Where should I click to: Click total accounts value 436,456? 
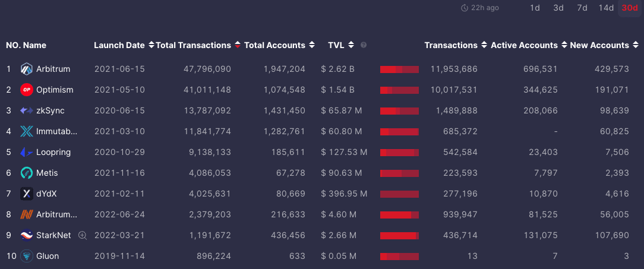click(x=288, y=235)
